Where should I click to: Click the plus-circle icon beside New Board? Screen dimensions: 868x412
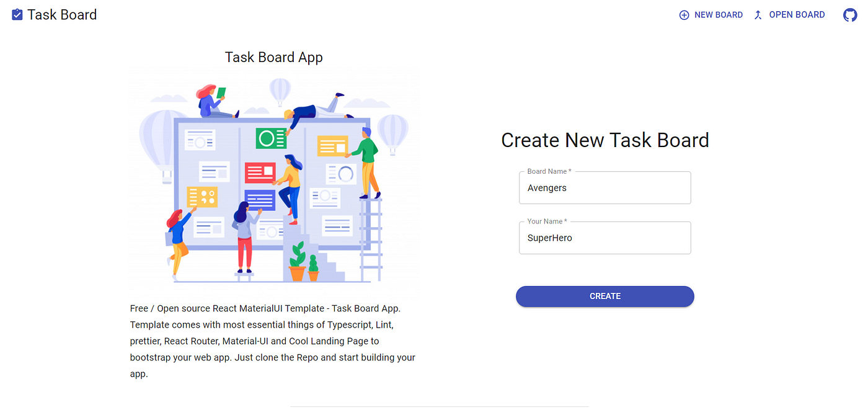(x=684, y=15)
